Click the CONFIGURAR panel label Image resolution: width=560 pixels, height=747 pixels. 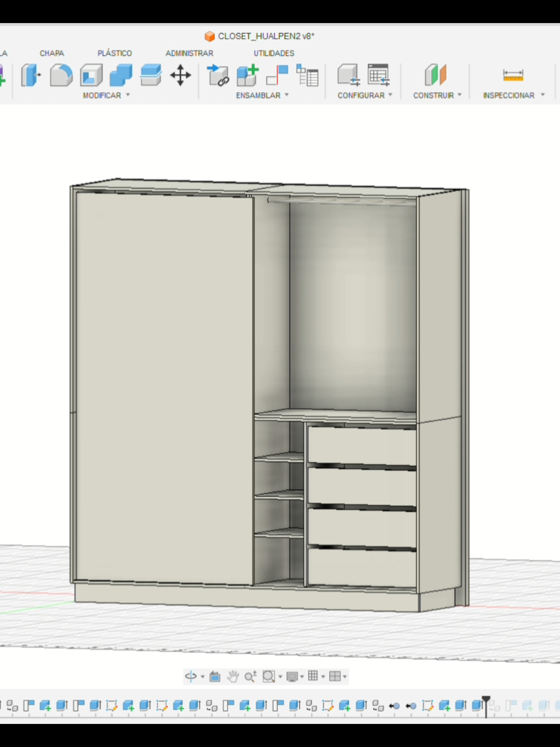click(361, 95)
